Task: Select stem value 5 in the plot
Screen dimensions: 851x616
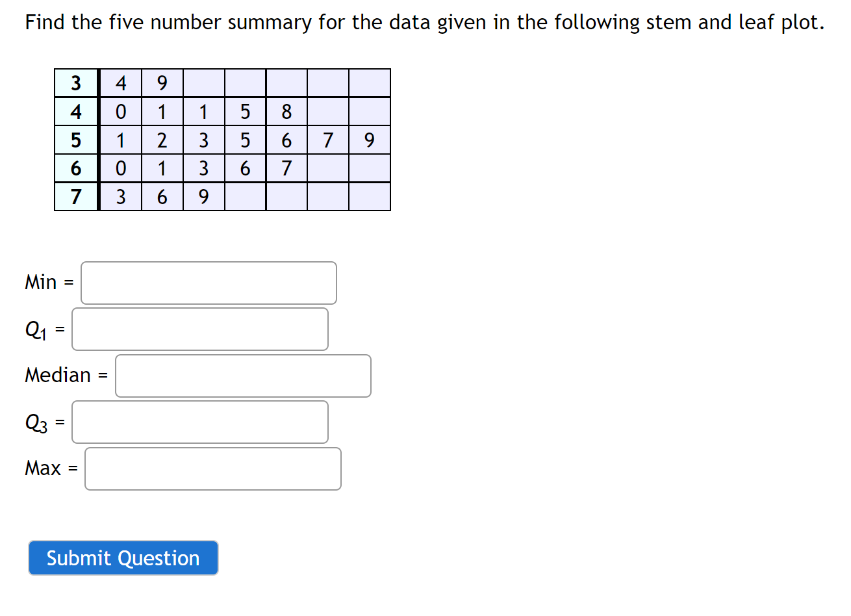Action: [x=76, y=139]
